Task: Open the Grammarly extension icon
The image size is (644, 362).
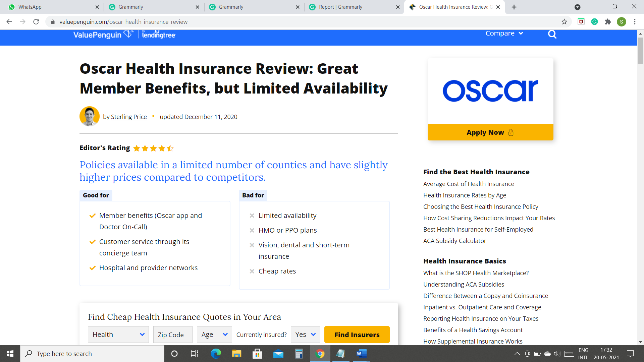Action: coord(594,22)
